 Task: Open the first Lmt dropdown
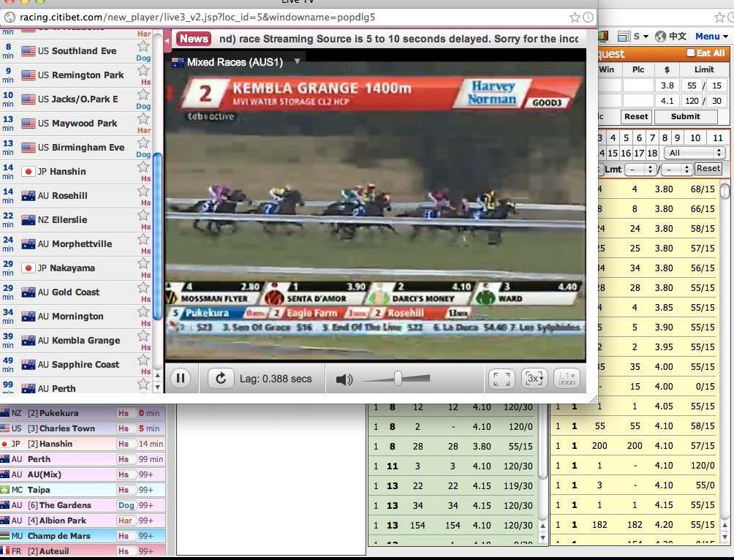641,170
